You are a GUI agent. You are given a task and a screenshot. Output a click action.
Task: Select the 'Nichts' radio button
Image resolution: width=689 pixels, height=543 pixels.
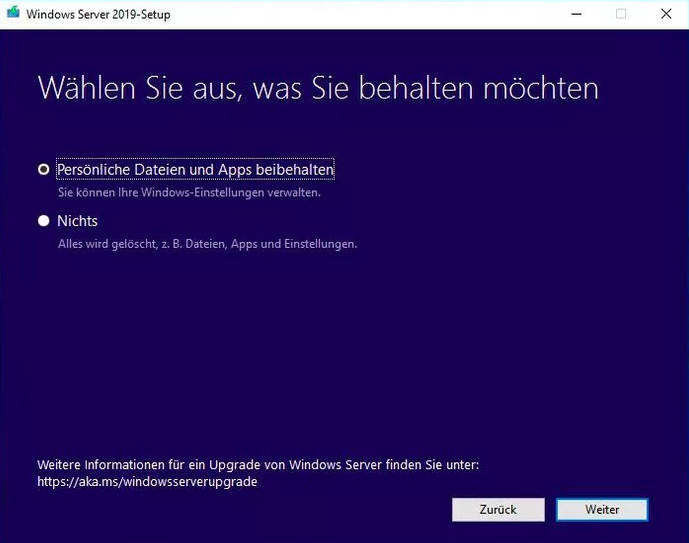point(44,221)
